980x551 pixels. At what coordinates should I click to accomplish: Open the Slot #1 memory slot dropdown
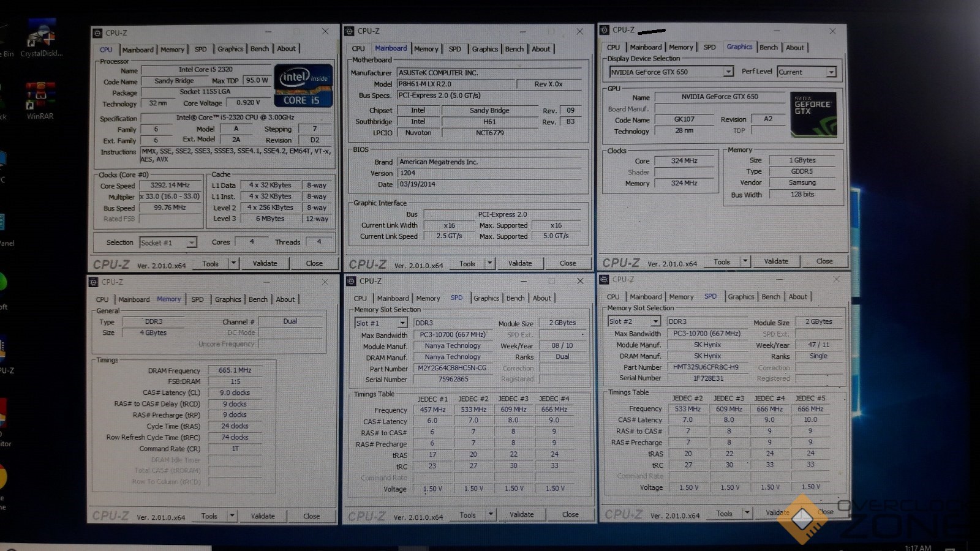point(402,323)
